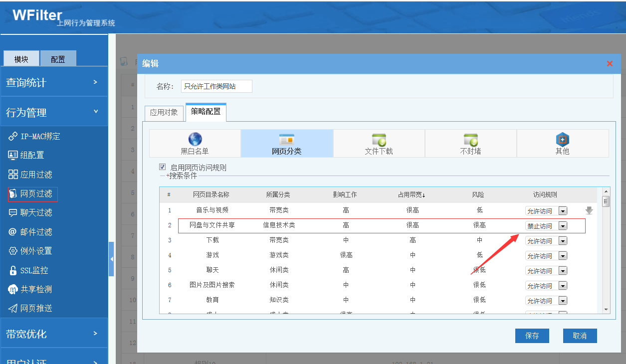Screen dimensions: 626x364
Task: Click the 保存 button
Action: pos(532,336)
